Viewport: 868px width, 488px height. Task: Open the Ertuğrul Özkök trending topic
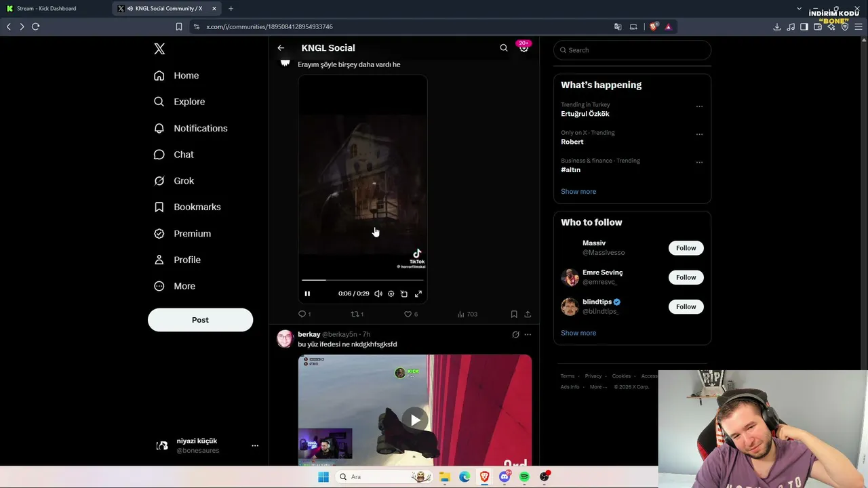click(585, 114)
